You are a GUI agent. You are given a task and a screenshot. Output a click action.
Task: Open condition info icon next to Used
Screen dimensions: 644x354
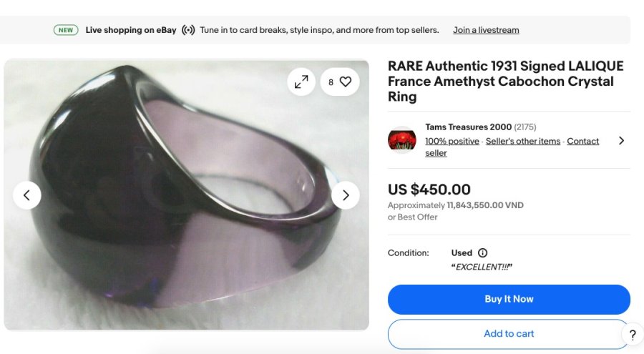click(482, 252)
